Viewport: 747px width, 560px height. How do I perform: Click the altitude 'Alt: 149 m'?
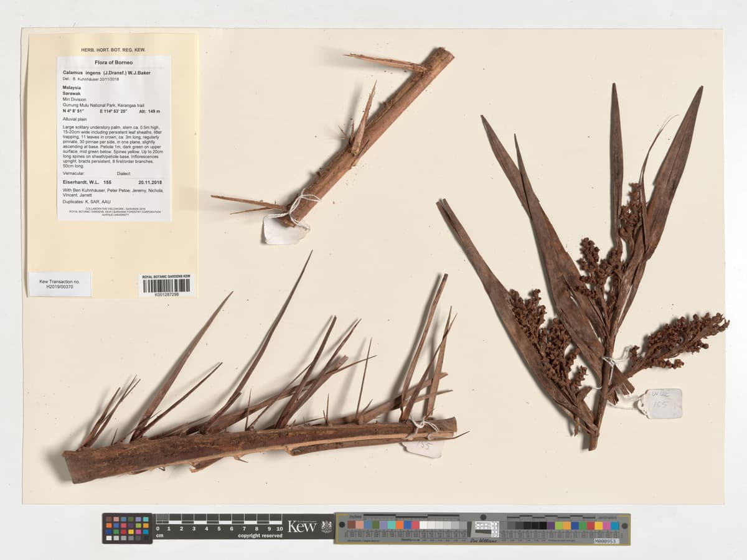coord(150,111)
